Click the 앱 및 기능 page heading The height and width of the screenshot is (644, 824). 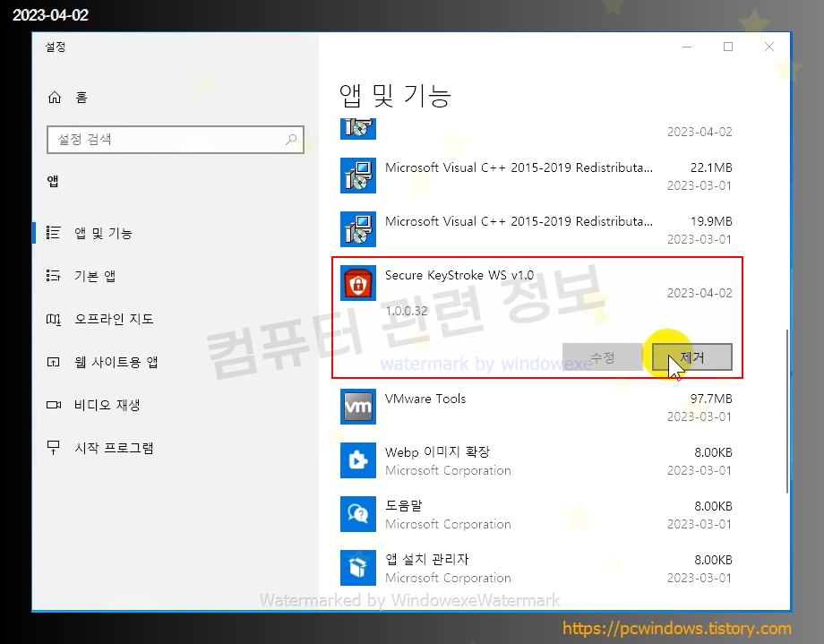(395, 96)
